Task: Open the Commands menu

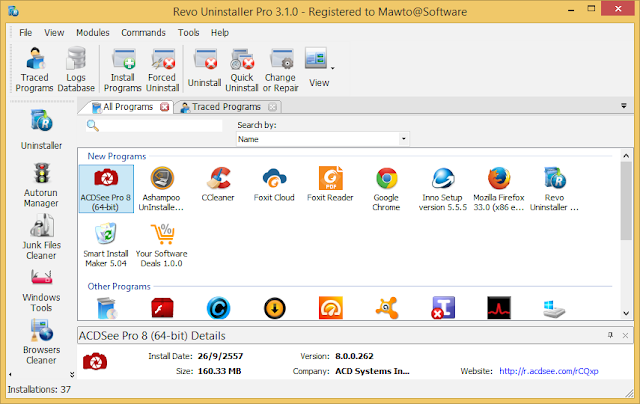Action: pyautogui.click(x=143, y=33)
